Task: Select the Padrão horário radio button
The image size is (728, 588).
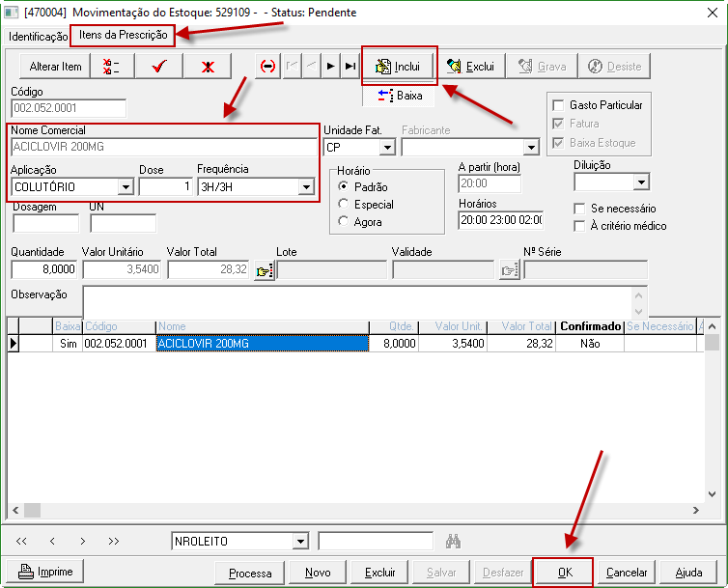Action: point(343,186)
